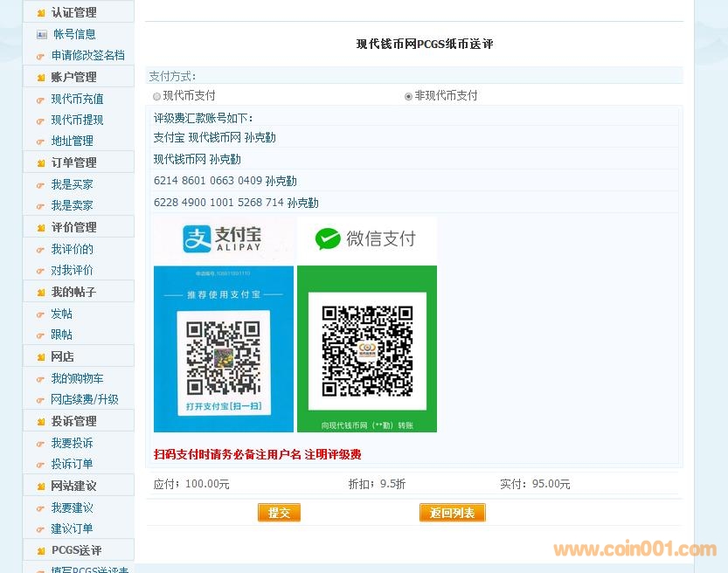The image size is (728, 573).
Task: Click the 返回列表 button
Action: [x=452, y=513]
